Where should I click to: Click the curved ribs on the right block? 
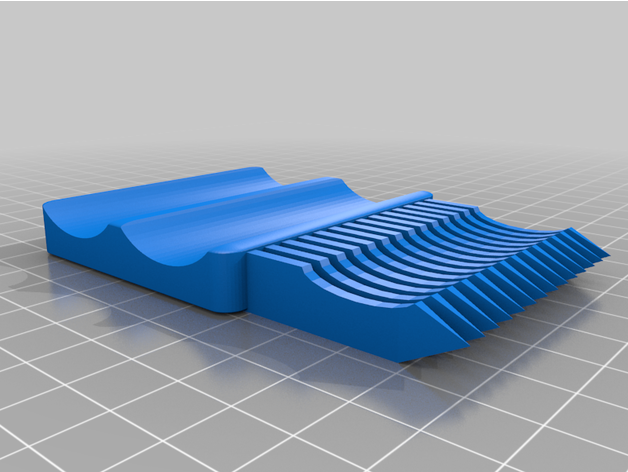(x=420, y=250)
